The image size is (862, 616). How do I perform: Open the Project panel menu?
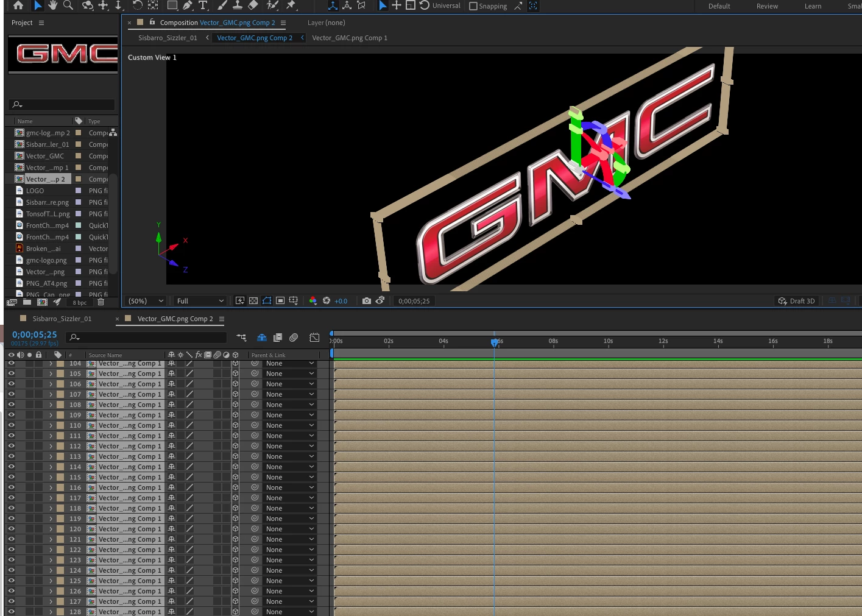click(41, 23)
